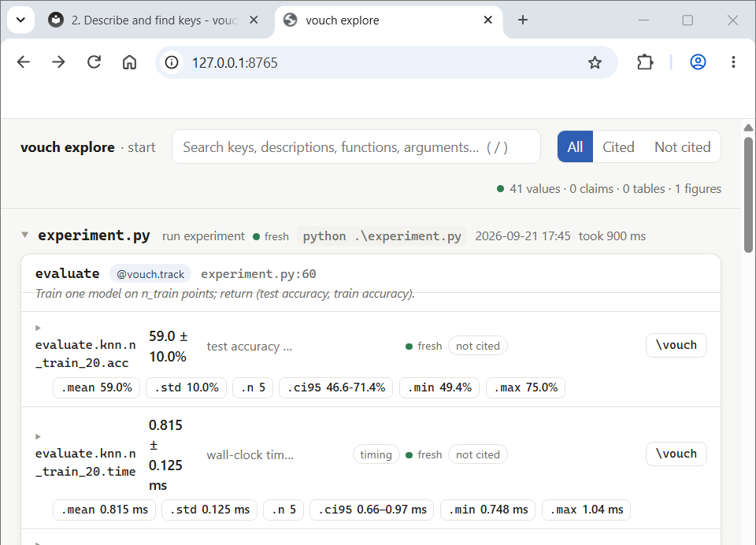Select the .n 5 chip under acc

tap(253, 387)
